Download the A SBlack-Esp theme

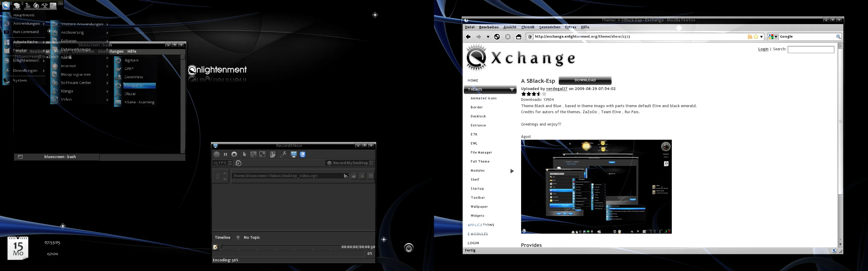(x=585, y=80)
